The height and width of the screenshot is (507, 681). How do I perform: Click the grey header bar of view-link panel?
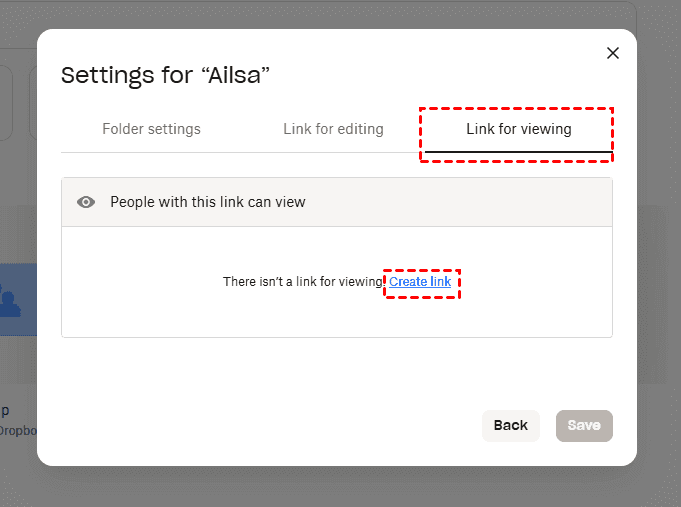pos(450,202)
